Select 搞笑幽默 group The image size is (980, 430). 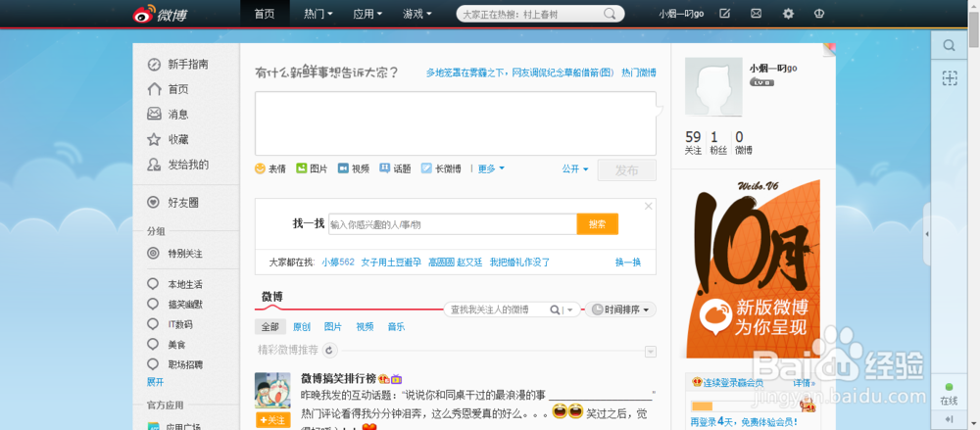point(174,305)
